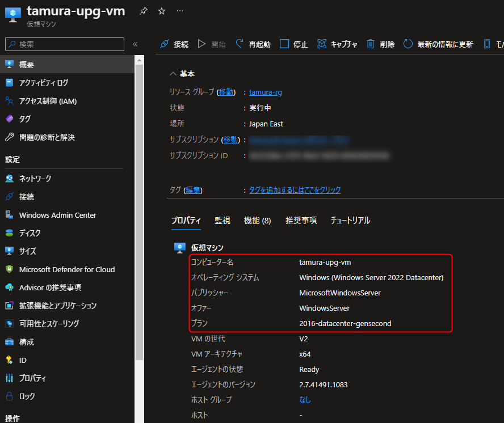Viewport: 504px width, 423px height.
Task: Click the sidebar scrollbar up arrow
Action: 139,60
